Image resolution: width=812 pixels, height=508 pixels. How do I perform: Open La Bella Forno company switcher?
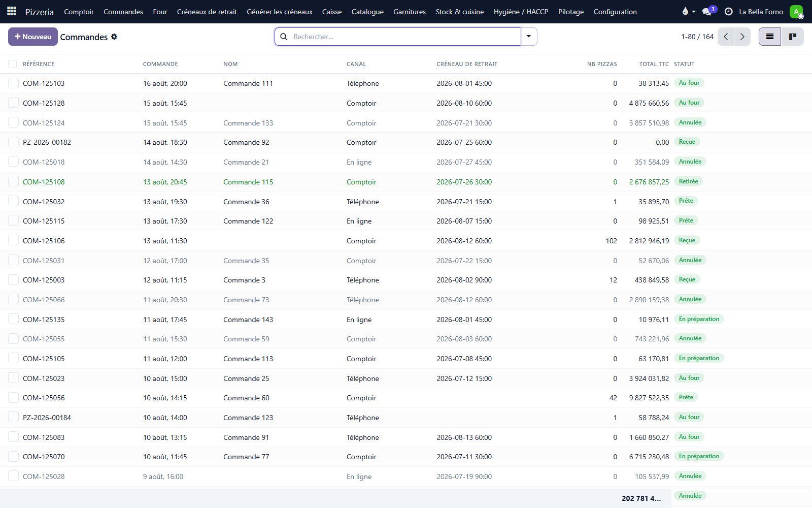click(x=761, y=12)
